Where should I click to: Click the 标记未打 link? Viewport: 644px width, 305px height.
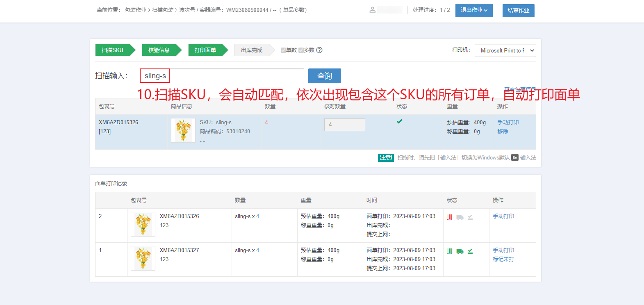tap(503, 259)
